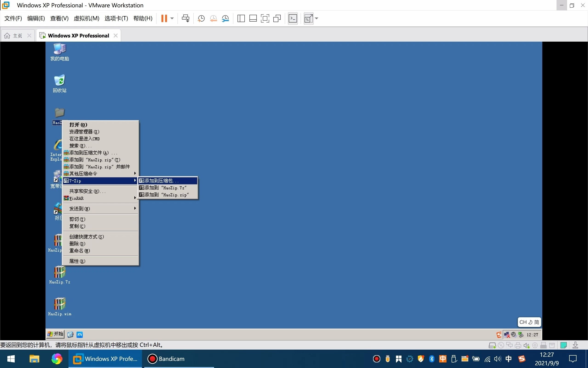Click the host taskbar Bluetooth tray icon

pyautogui.click(x=432, y=359)
